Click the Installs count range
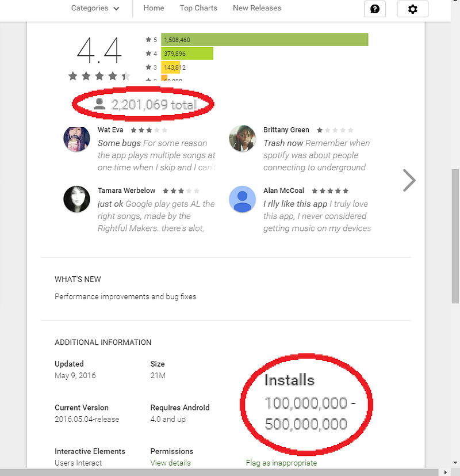This screenshot has width=460, height=476. (x=310, y=413)
